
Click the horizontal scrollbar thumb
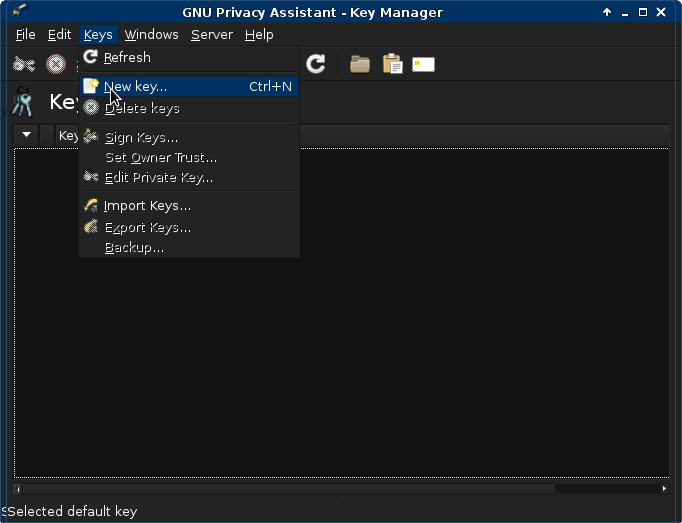(289, 489)
